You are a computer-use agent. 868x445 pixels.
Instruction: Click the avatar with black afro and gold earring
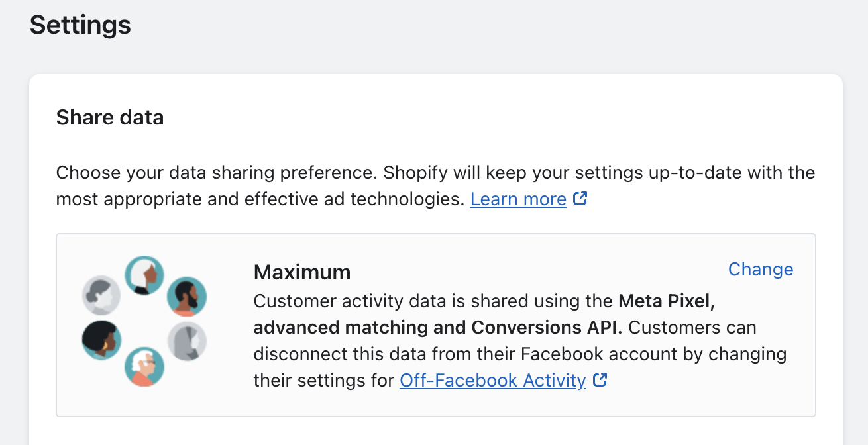pos(101,340)
